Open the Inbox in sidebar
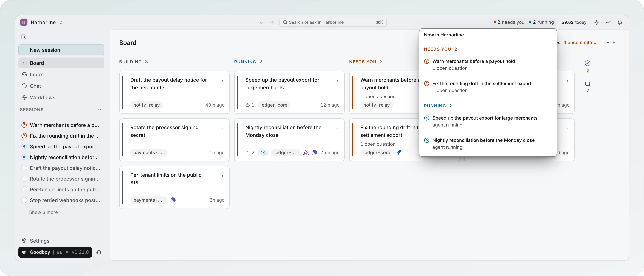 (61, 74)
